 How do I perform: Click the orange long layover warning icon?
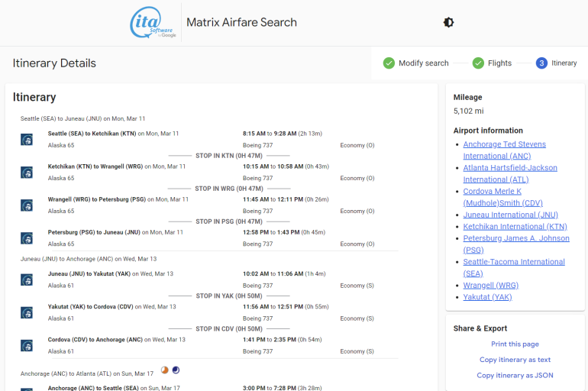click(164, 370)
